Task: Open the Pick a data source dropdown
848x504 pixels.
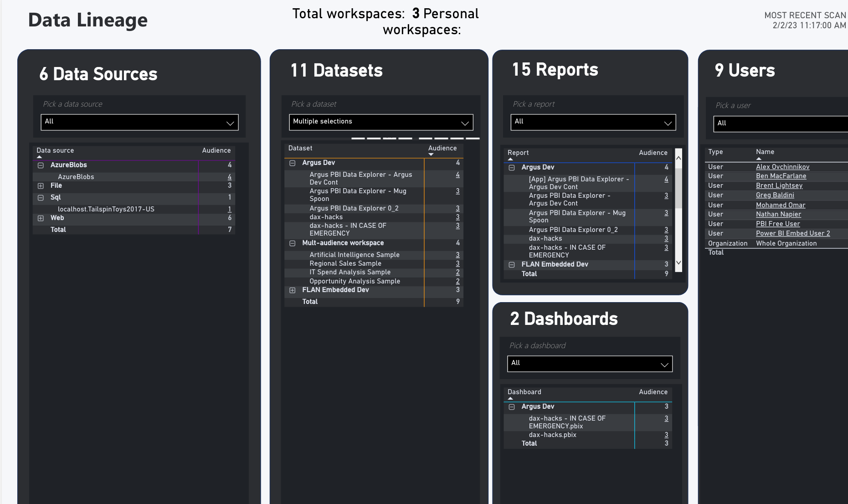Action: click(139, 122)
